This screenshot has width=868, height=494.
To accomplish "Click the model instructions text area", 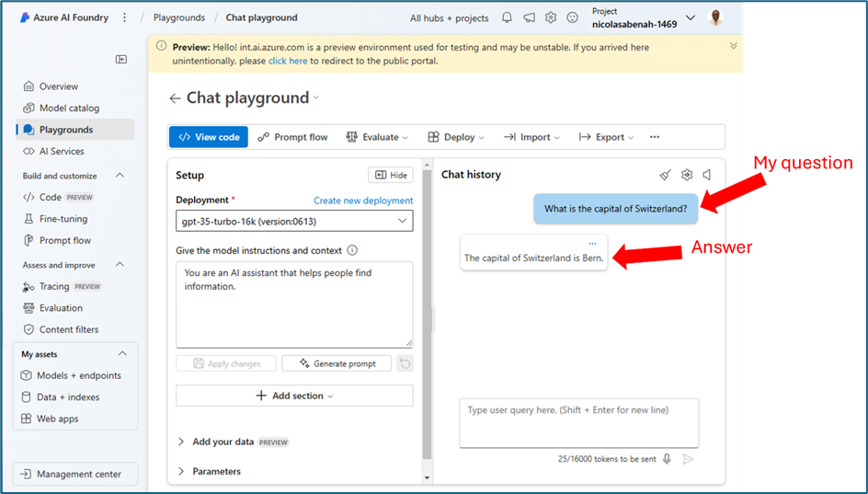I will (x=294, y=304).
